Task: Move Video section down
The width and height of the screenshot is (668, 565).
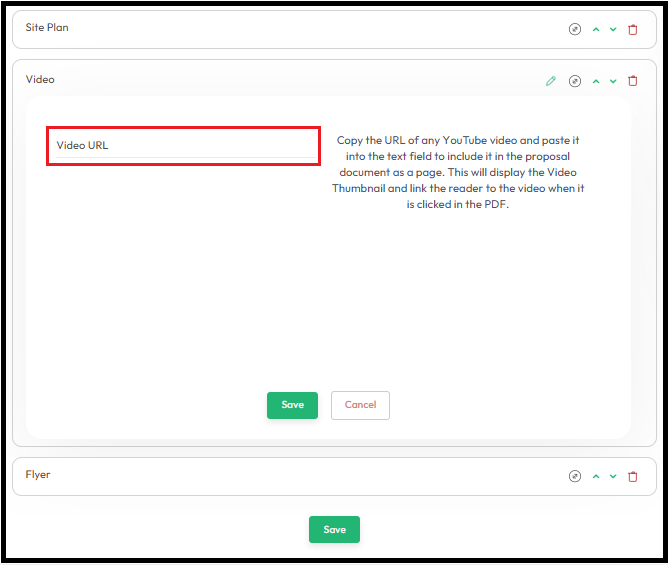Action: pos(613,81)
